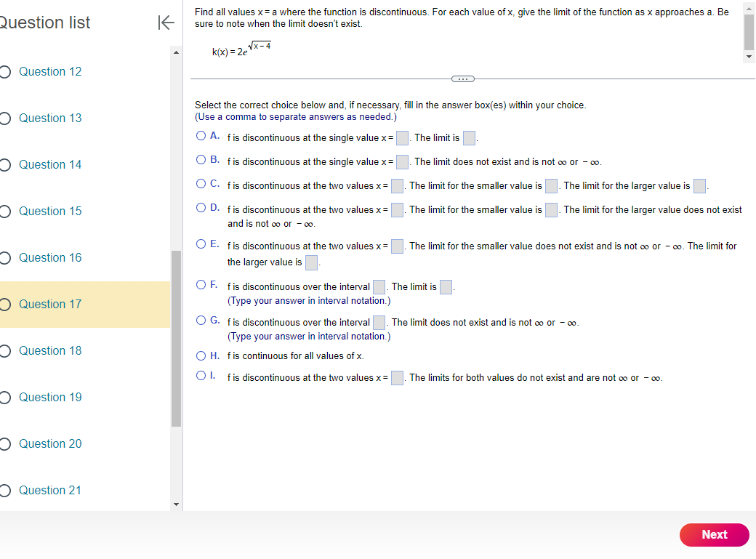
Task: Click the problem statement scrollbar thumb
Action: (x=749, y=32)
